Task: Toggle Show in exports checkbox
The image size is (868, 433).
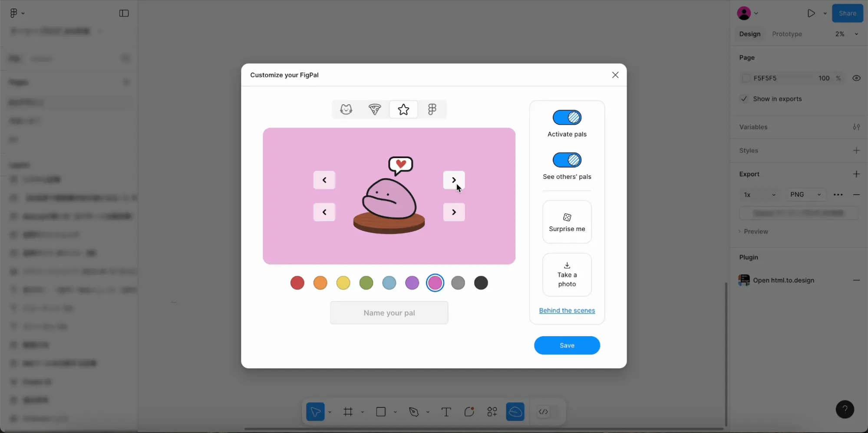Action: [x=744, y=99]
